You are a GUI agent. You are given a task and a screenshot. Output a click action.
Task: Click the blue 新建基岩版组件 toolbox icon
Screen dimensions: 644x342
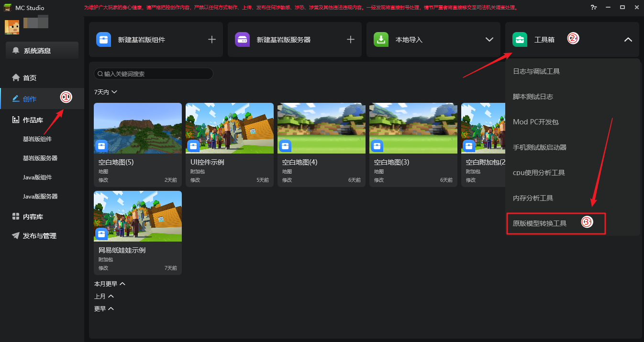(x=104, y=39)
